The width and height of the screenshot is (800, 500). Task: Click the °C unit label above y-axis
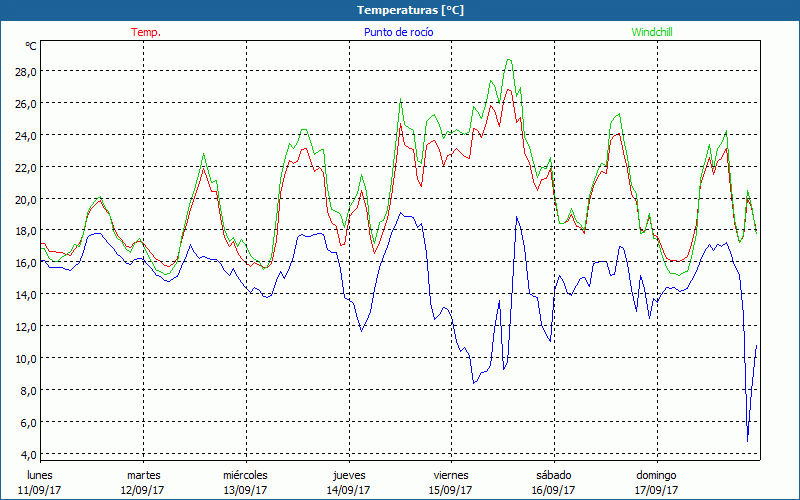(31, 46)
